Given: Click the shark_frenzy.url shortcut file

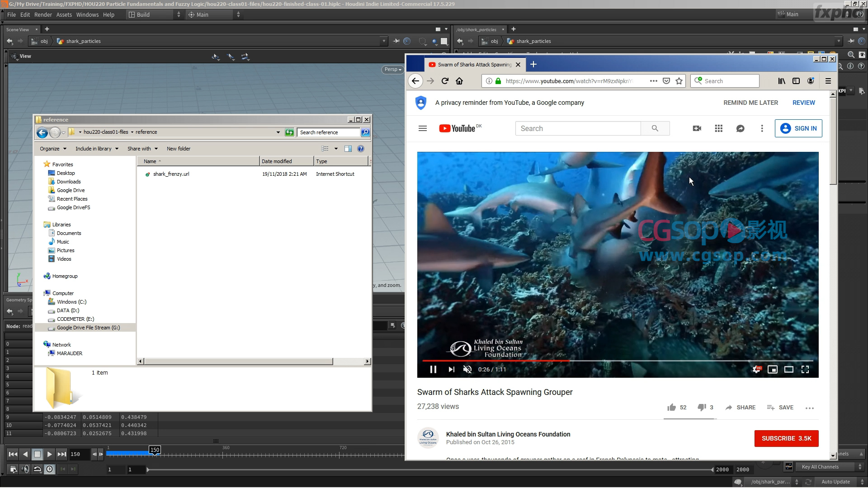Looking at the screenshot, I should pos(170,174).
